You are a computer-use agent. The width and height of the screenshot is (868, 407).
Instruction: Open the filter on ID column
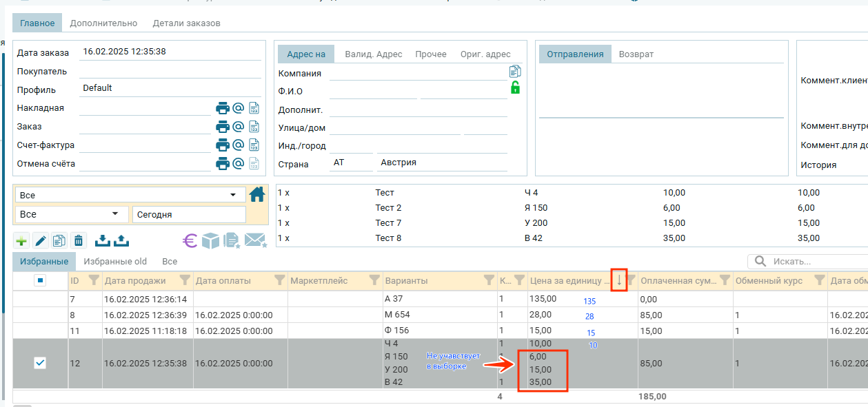click(x=94, y=280)
